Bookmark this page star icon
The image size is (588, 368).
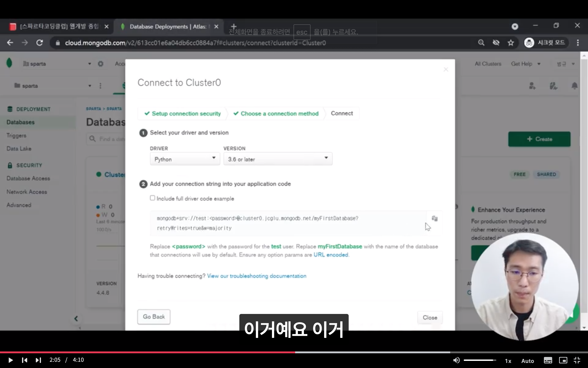click(x=511, y=43)
